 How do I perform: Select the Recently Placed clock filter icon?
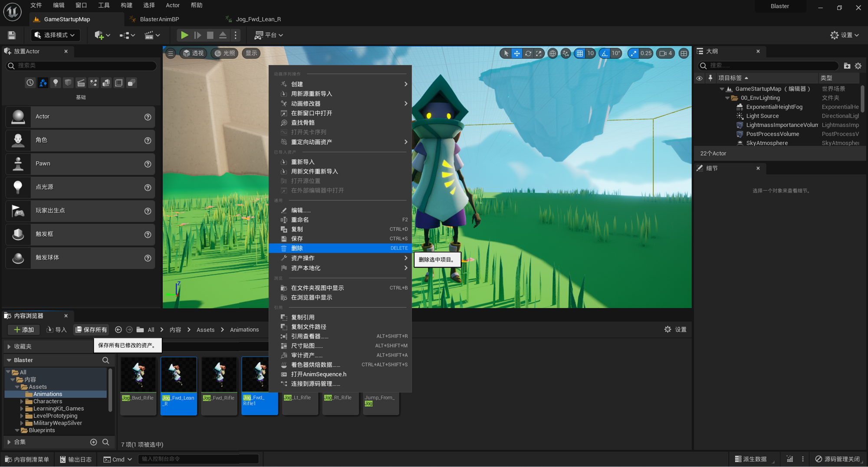point(30,82)
